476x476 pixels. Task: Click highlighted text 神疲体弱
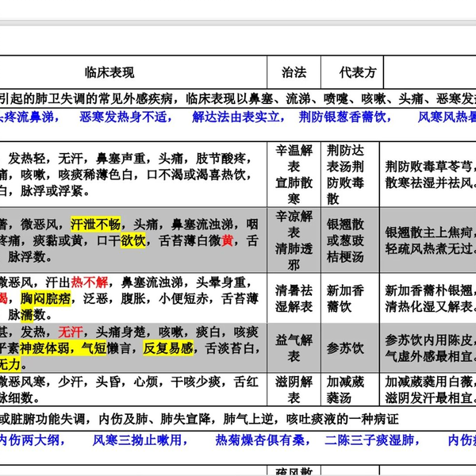tap(45, 348)
